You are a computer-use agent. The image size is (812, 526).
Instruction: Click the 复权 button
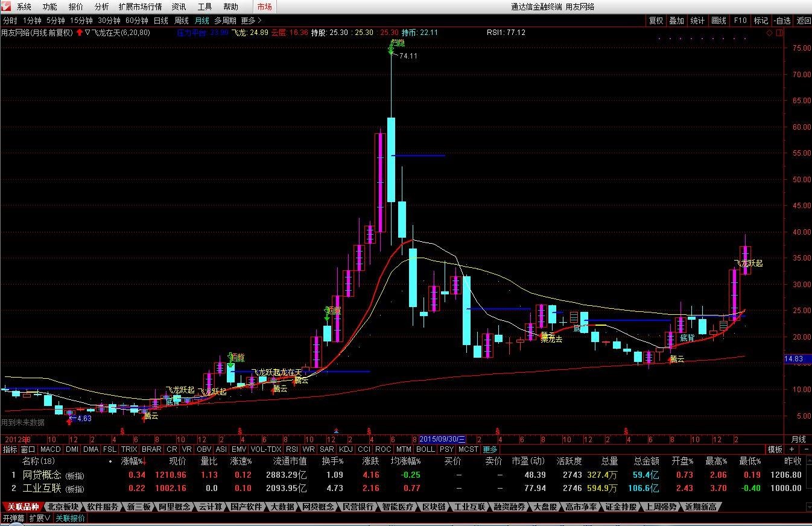pos(656,21)
